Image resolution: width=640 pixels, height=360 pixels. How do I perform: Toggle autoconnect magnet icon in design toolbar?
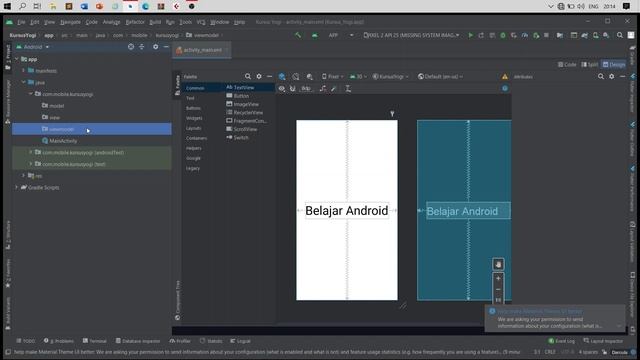pos(292,89)
